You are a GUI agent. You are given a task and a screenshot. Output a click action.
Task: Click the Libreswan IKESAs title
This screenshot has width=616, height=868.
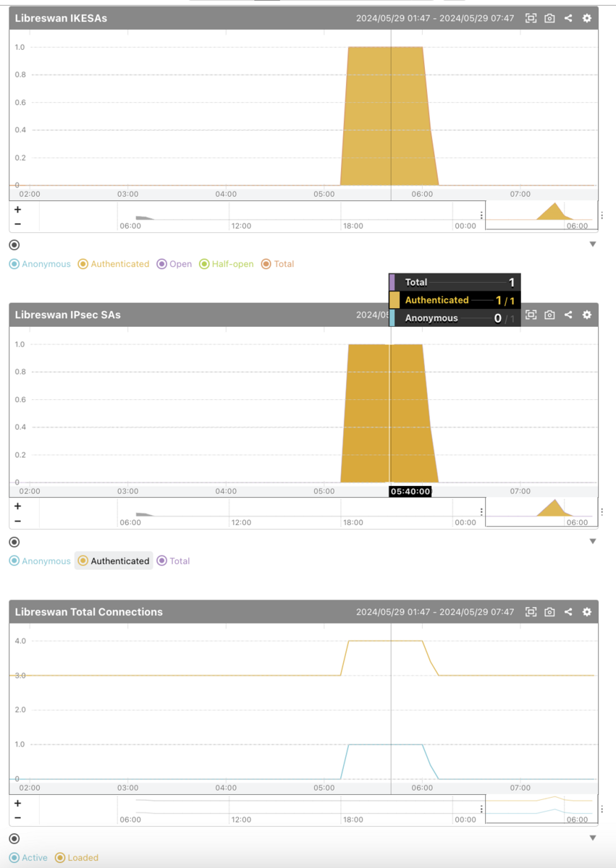(61, 18)
